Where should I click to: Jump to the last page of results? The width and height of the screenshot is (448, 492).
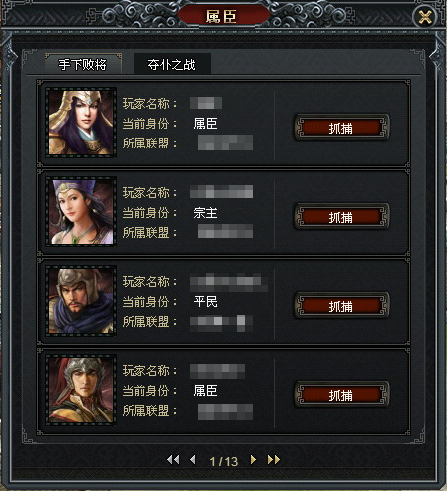pyautogui.click(x=274, y=460)
